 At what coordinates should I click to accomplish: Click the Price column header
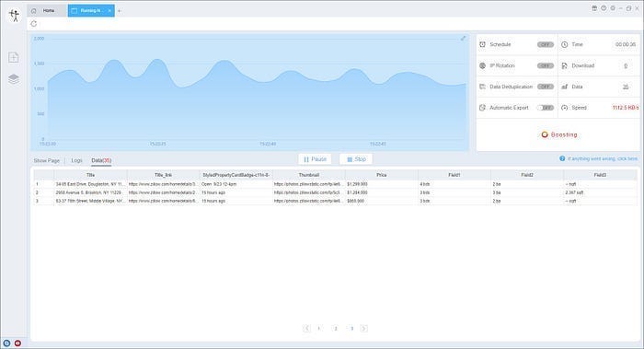click(x=382, y=175)
